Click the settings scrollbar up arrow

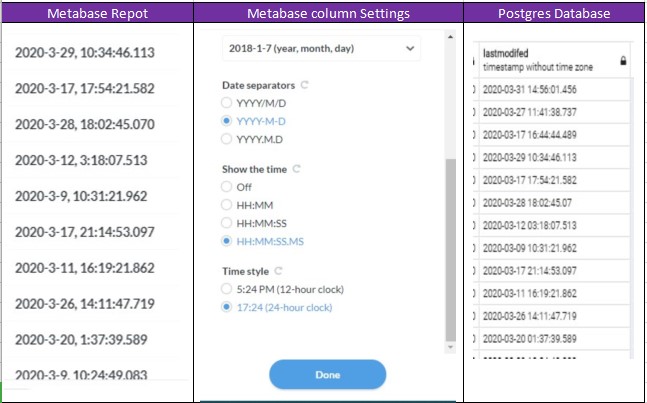[451, 37]
